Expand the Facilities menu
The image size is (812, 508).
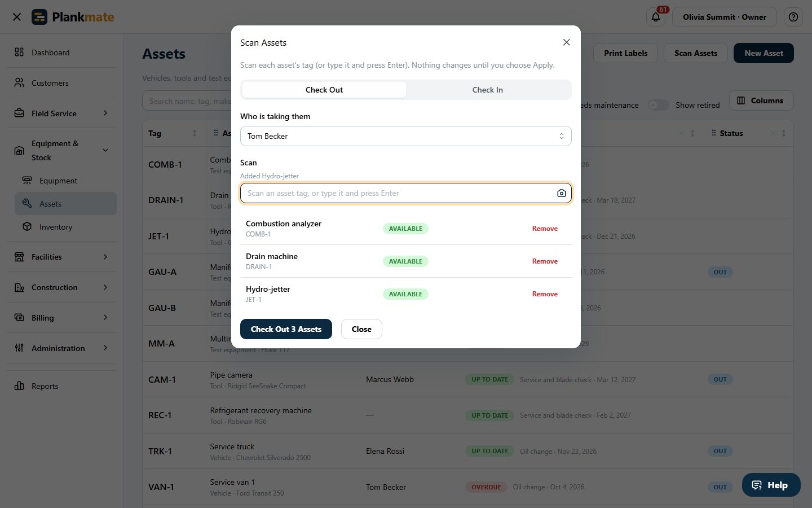tap(61, 257)
